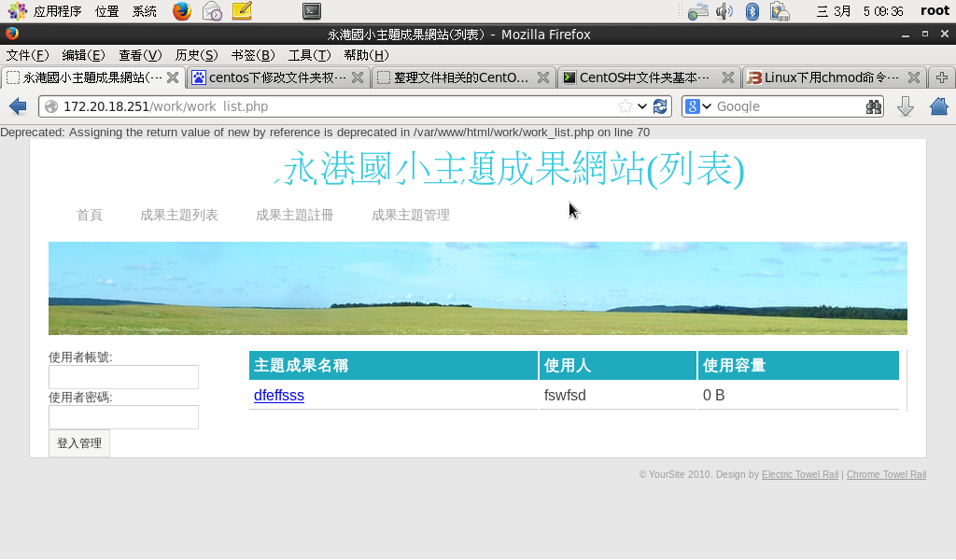Open the terminal launcher in top panel
This screenshot has height=560, width=956.
pyautogui.click(x=312, y=11)
